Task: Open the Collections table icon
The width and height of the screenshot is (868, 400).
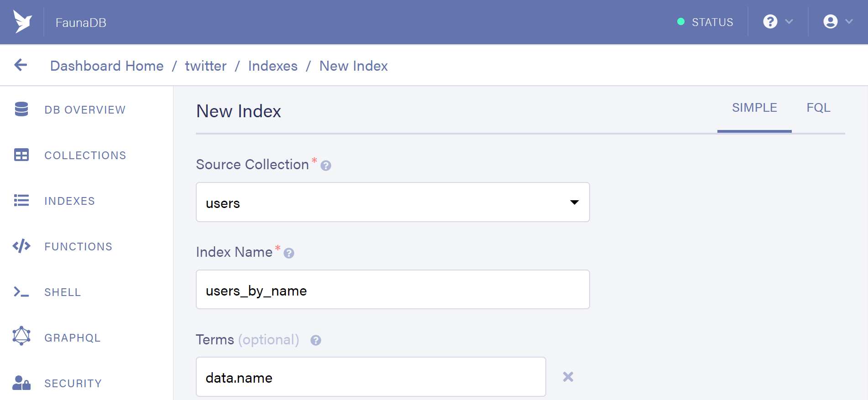Action: tap(21, 155)
